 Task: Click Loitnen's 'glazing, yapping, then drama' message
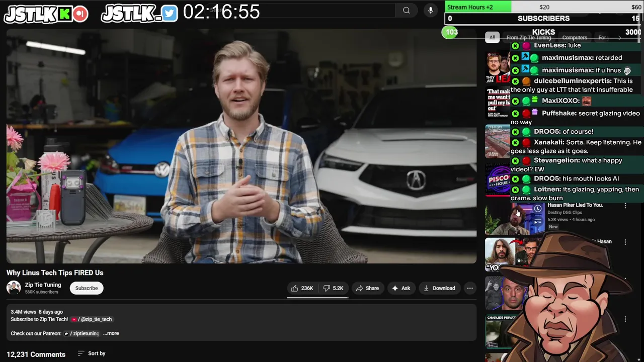[x=575, y=194]
